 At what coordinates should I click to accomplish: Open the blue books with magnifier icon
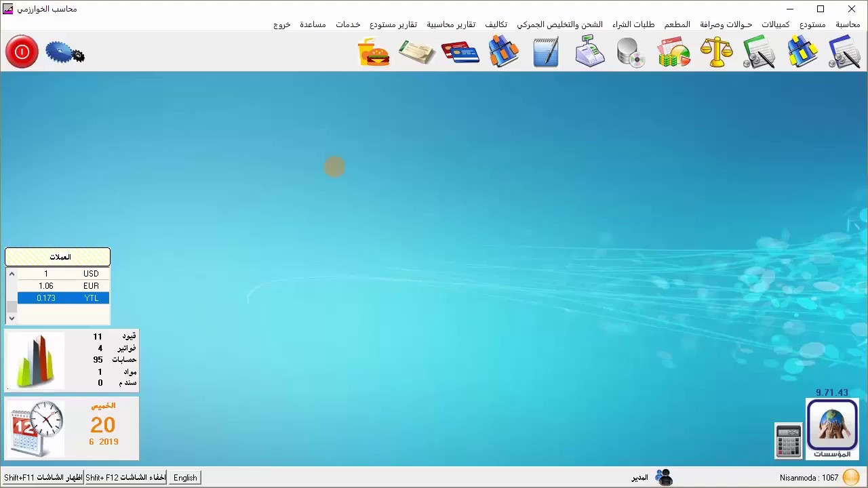tap(802, 52)
